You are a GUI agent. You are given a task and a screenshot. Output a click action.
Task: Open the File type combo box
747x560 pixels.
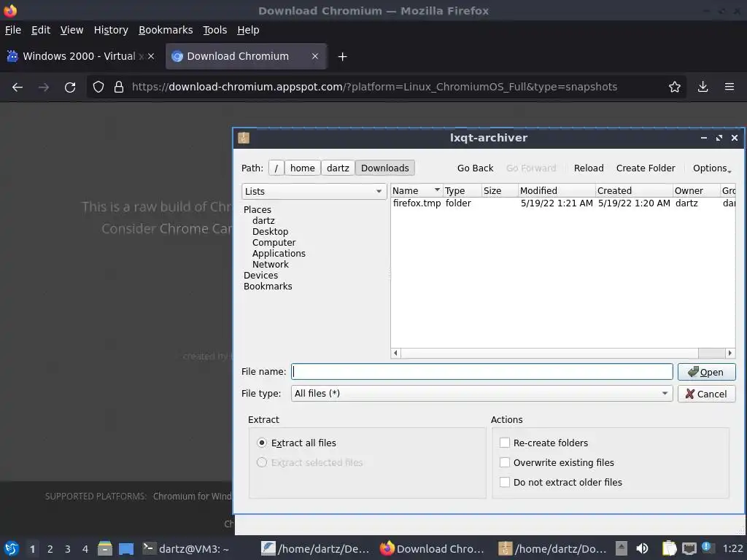(x=481, y=394)
